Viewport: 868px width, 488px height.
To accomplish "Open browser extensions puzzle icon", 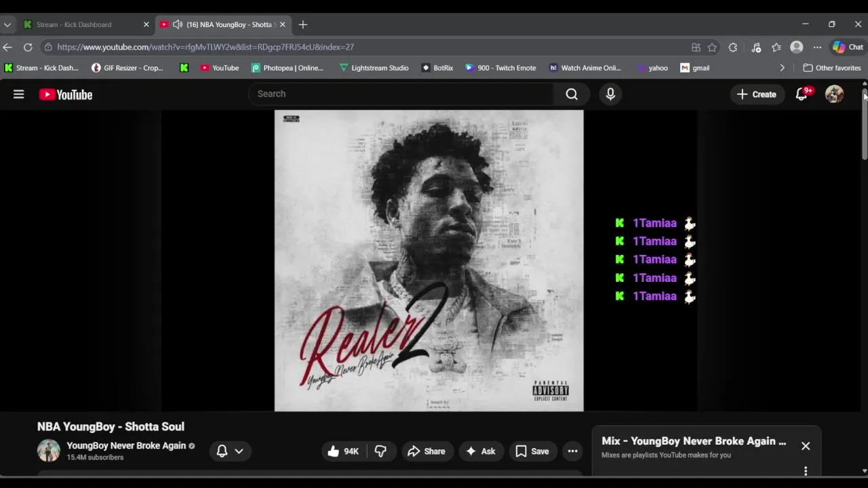I will [x=732, y=47].
